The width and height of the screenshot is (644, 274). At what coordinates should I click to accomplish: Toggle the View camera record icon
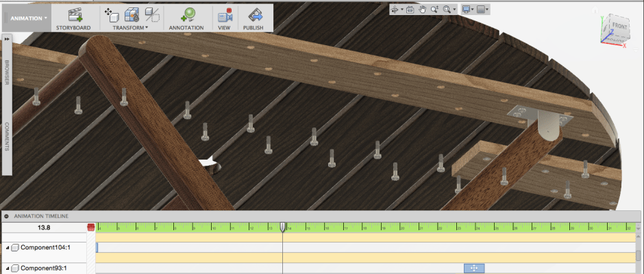click(225, 15)
